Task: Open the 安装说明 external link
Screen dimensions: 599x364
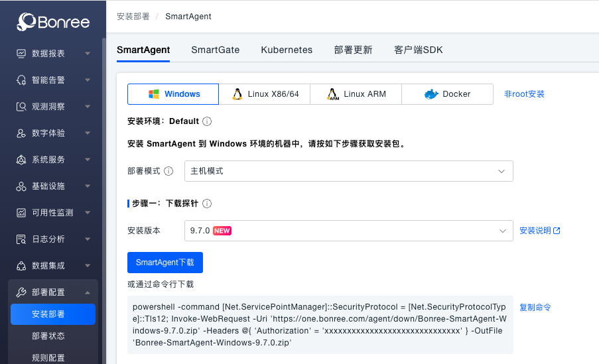Action: (539, 231)
